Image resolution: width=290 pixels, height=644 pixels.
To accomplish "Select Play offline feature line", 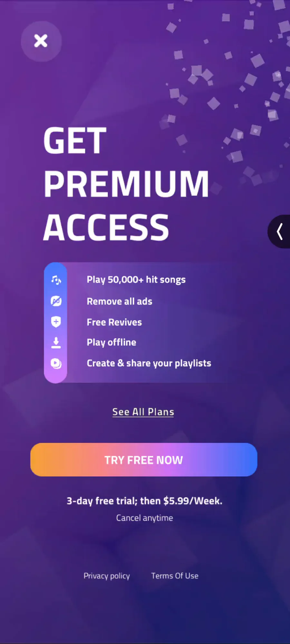I will click(111, 342).
